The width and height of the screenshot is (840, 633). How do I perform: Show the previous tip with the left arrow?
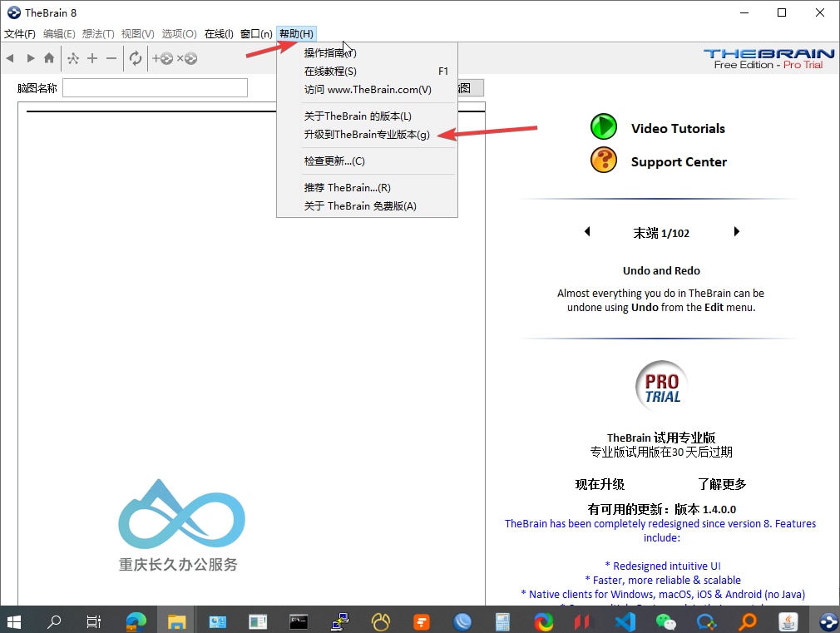click(x=587, y=231)
